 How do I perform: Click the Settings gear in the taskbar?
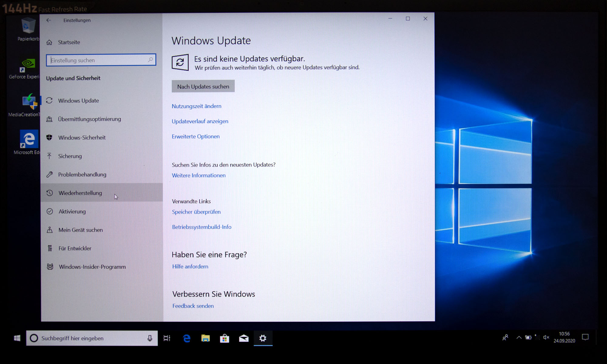pos(263,338)
